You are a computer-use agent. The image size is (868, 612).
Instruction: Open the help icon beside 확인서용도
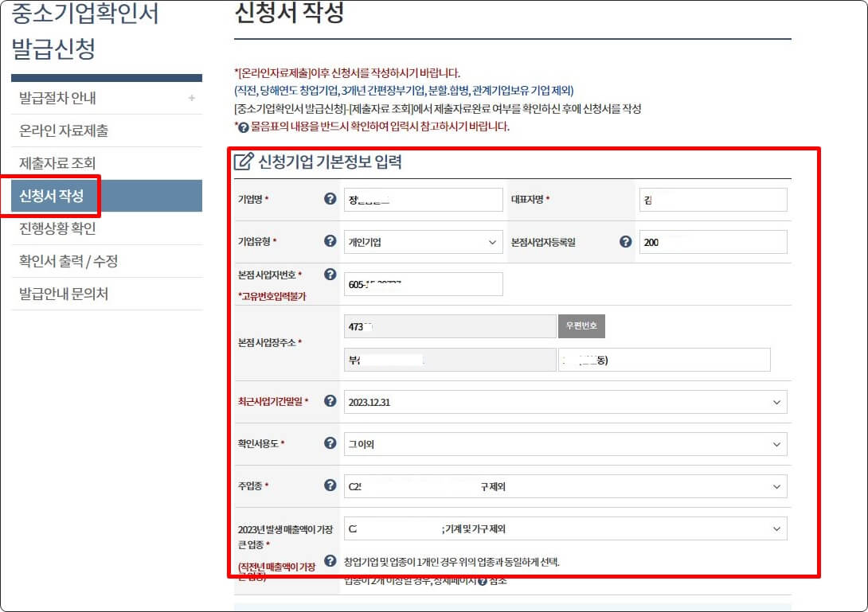tap(330, 444)
